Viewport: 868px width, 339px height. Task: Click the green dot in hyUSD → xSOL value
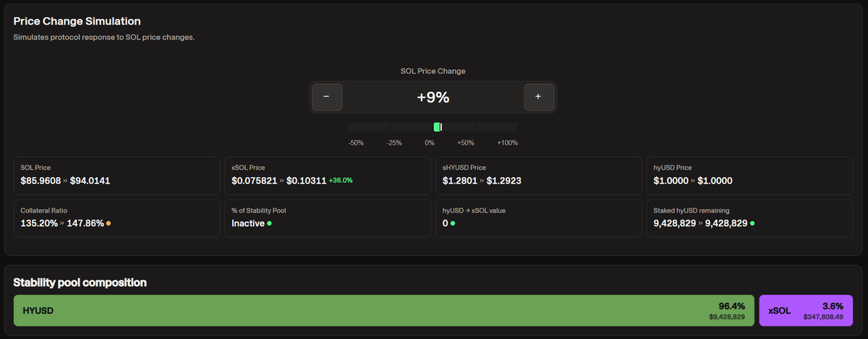tap(453, 223)
